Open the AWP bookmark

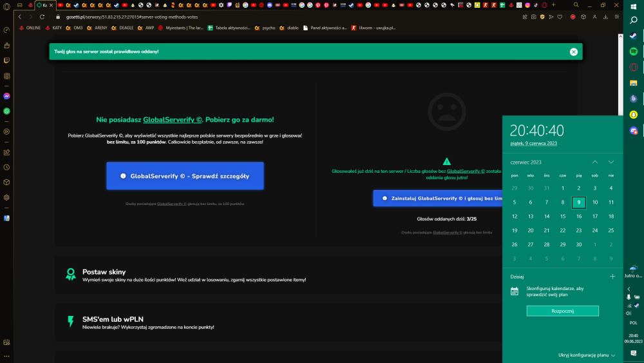click(146, 28)
